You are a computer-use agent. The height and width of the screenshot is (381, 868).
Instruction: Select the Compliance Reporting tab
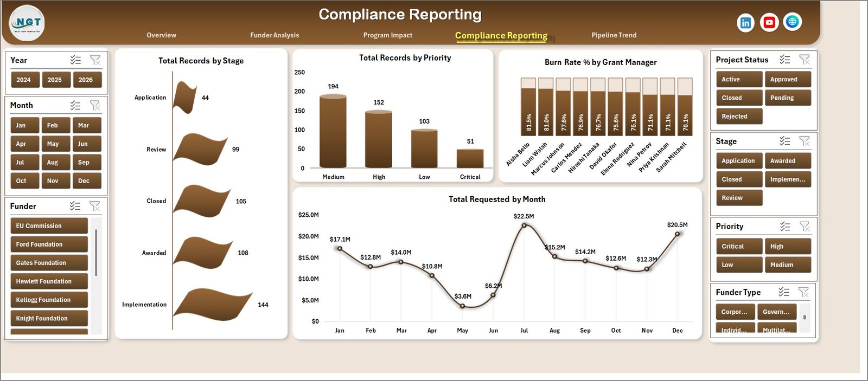pos(501,36)
